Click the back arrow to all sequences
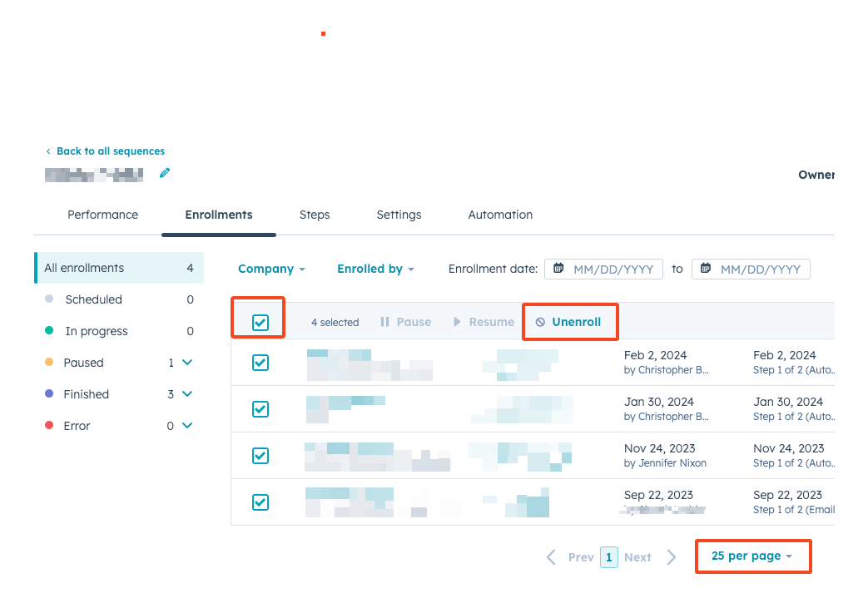The width and height of the screenshot is (868, 613). click(x=48, y=151)
